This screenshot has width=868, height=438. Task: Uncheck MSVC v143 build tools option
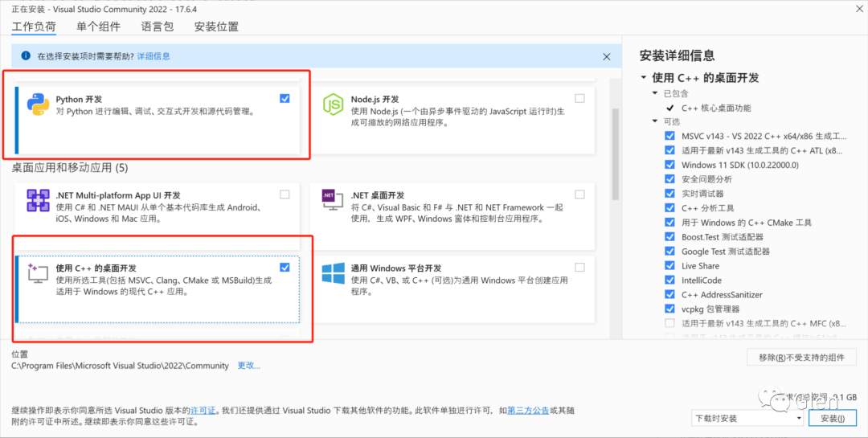669,136
